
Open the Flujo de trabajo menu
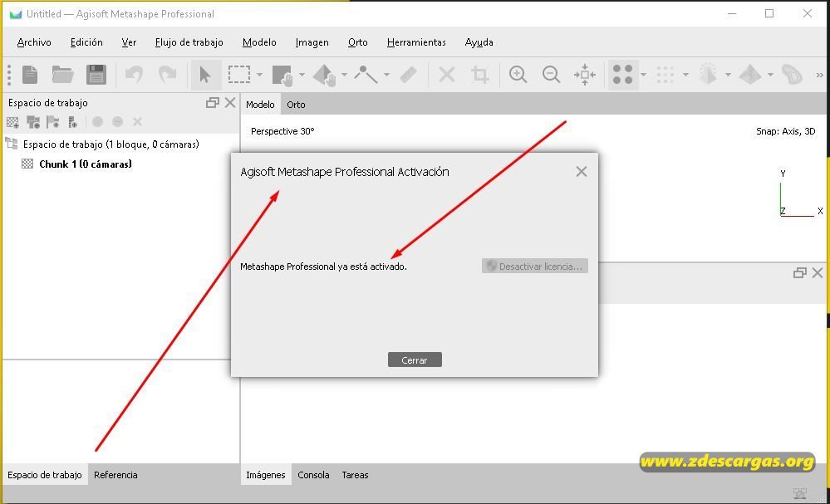click(x=189, y=42)
